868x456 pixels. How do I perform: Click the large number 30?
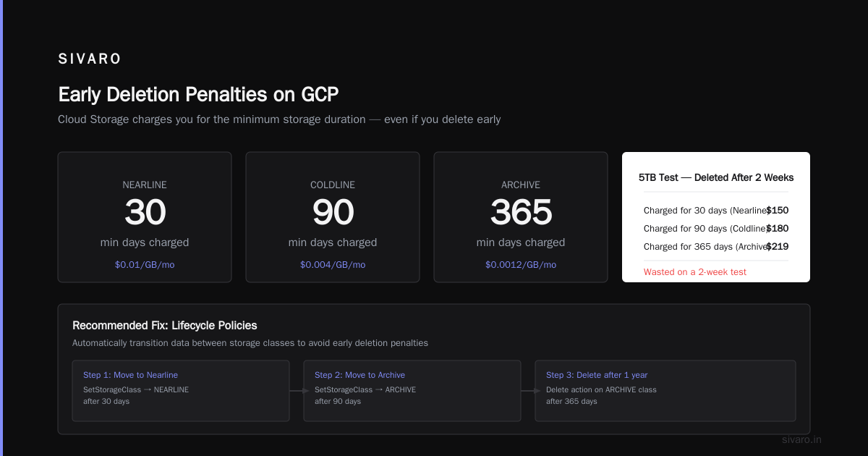point(145,213)
